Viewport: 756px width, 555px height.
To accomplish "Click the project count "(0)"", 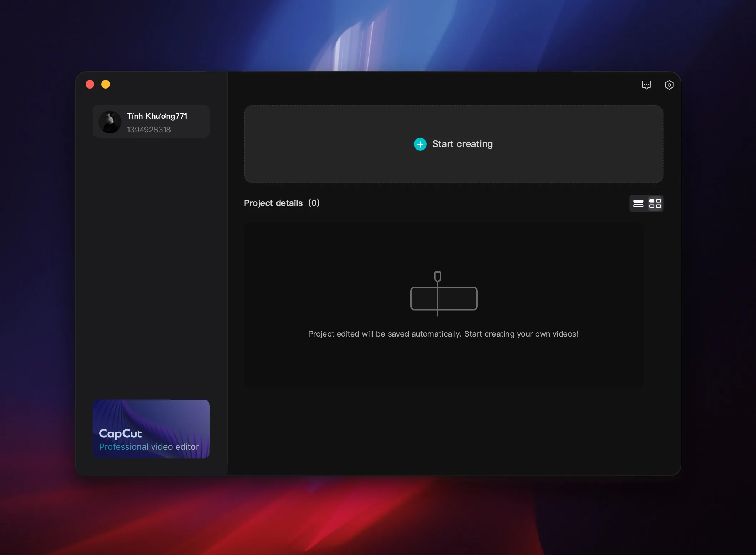I will pyautogui.click(x=314, y=203).
